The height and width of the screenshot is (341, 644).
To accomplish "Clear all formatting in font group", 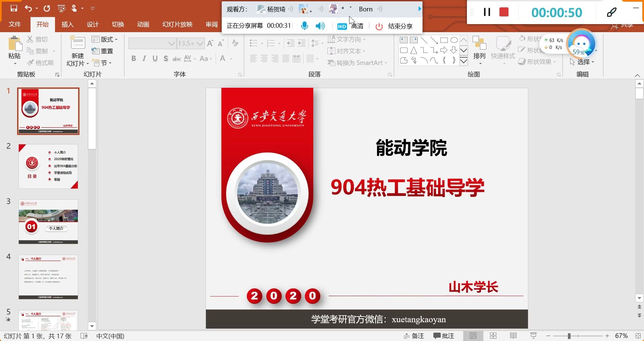I will (235, 43).
